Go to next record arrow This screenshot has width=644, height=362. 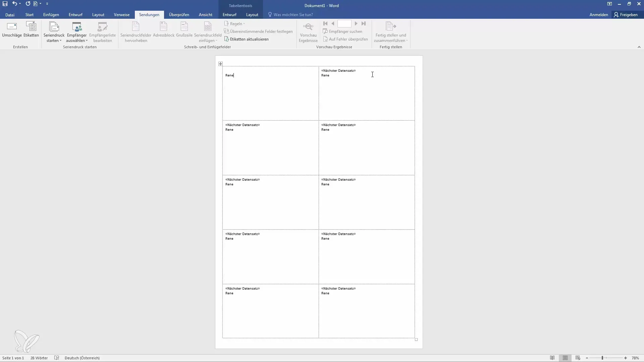(x=356, y=23)
